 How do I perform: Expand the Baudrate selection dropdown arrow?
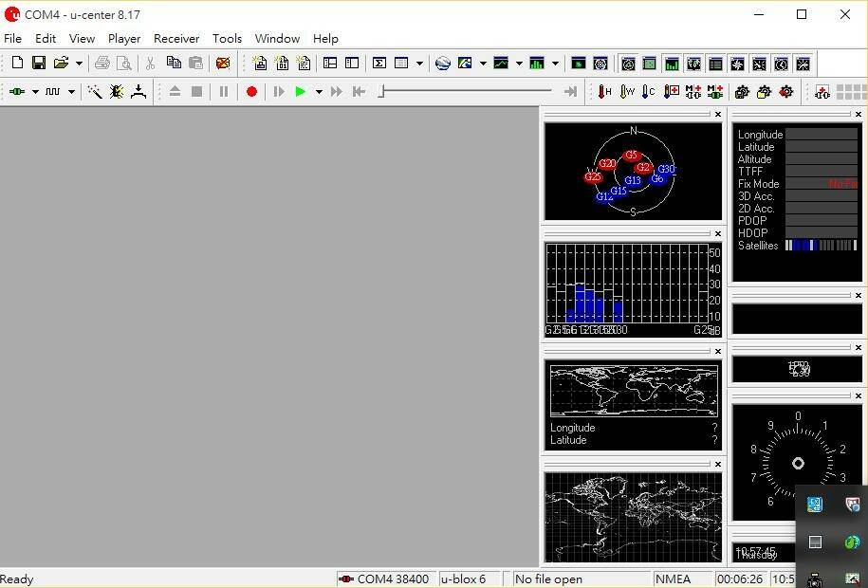point(71,92)
